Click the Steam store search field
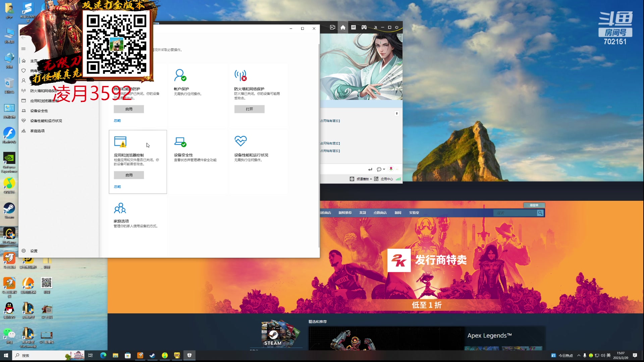The width and height of the screenshot is (644, 362). [515, 213]
